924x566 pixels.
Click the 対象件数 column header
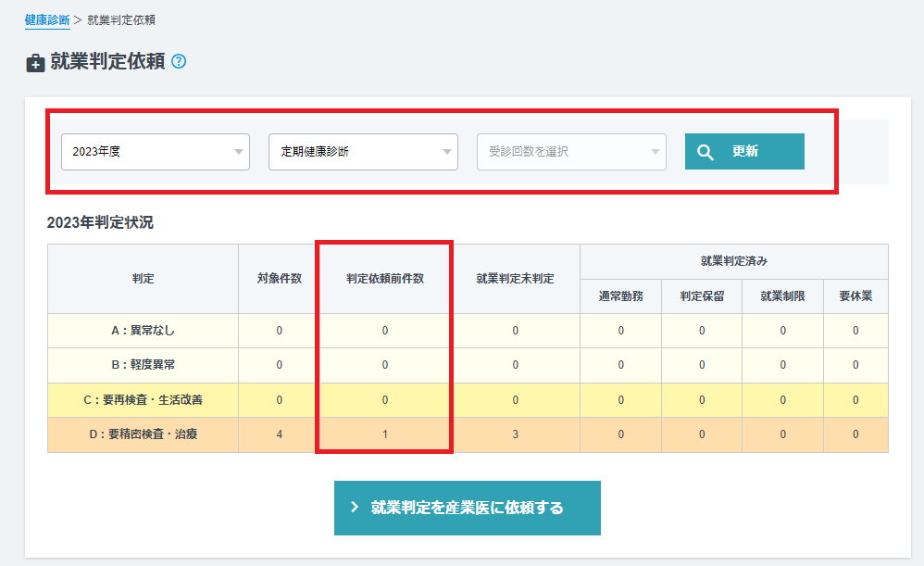(x=279, y=279)
